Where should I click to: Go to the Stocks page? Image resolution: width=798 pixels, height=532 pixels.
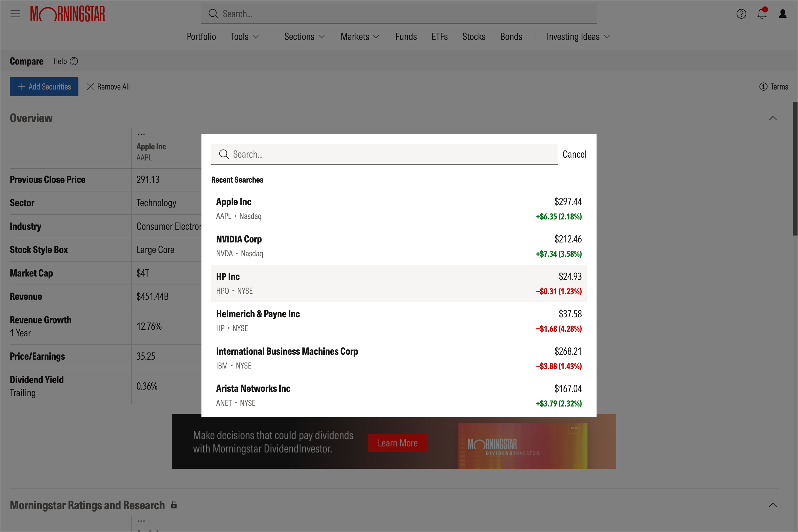(474, 37)
